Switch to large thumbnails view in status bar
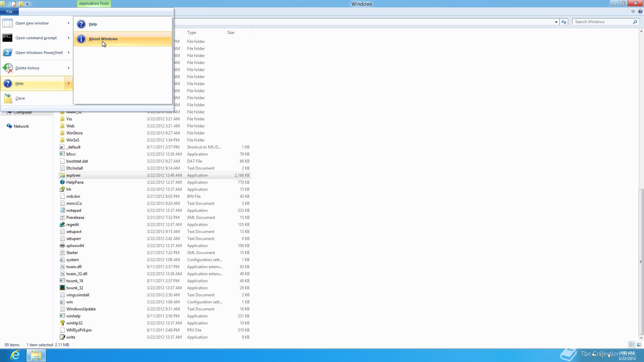The width and height of the screenshot is (644, 362). [x=639, y=345]
